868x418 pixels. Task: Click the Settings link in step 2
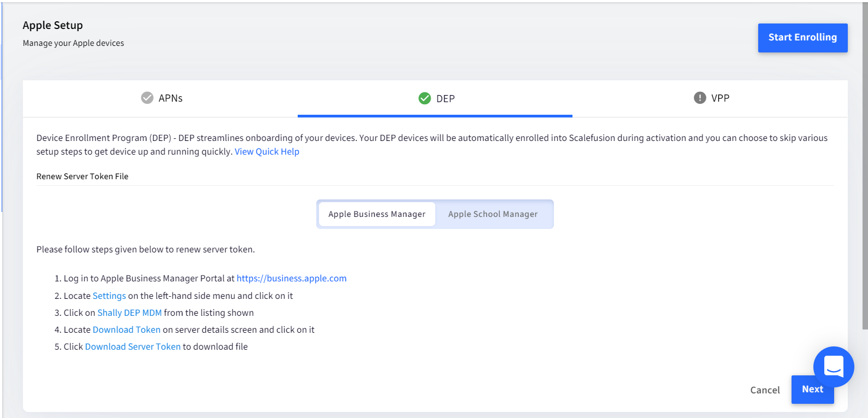[109, 296]
